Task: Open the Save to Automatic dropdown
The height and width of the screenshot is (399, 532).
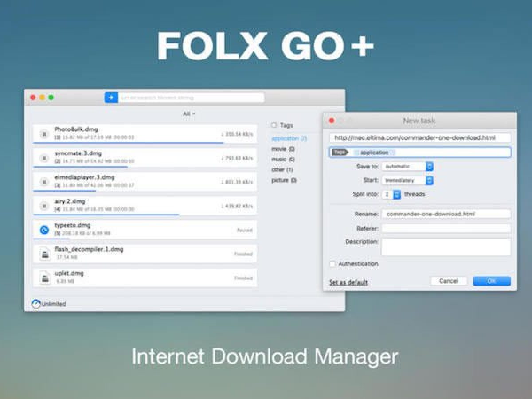Action: coord(407,166)
